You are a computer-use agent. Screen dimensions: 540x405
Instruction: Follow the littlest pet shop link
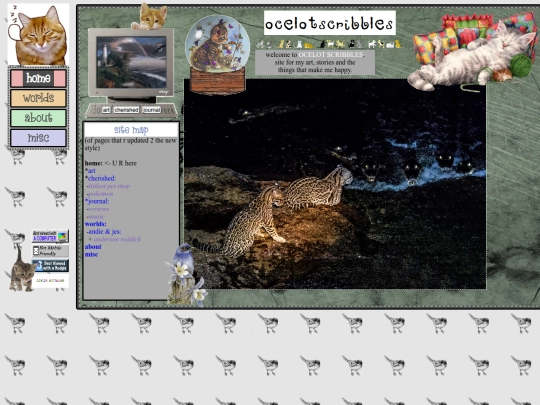109,186
